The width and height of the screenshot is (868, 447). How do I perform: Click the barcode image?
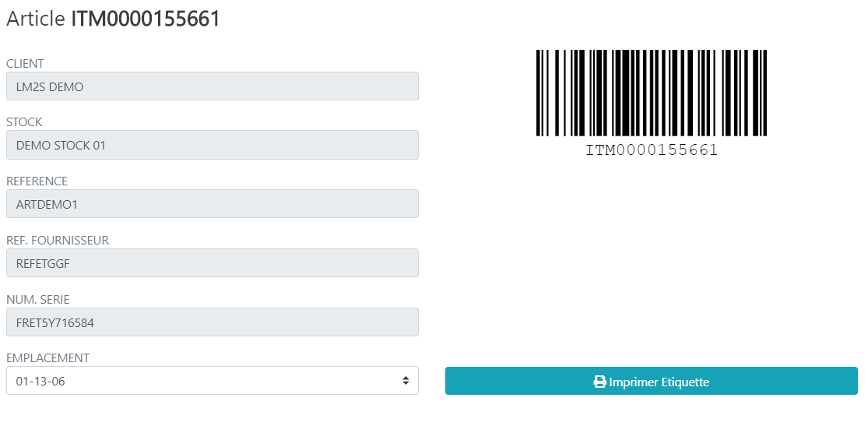pos(651,93)
